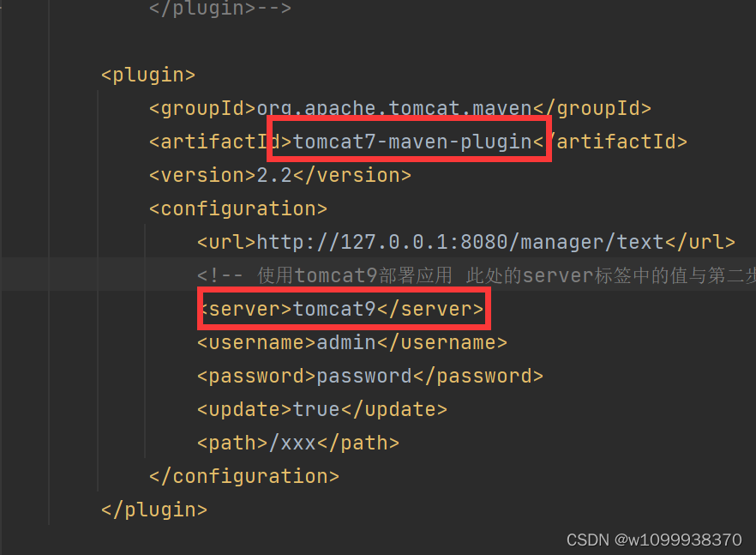The height and width of the screenshot is (555, 756).
Task: Click the <server>tomcat9</server> line
Action: pyautogui.click(x=341, y=310)
